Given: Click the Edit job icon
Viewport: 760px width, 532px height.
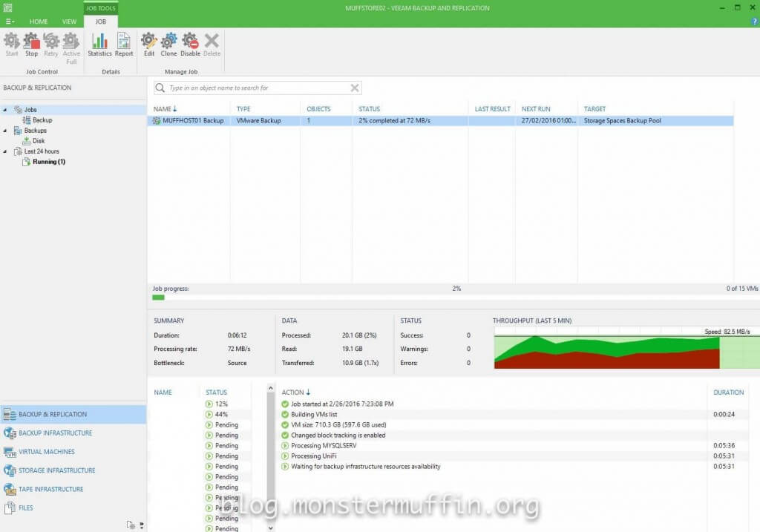Looking at the screenshot, I should tap(149, 43).
